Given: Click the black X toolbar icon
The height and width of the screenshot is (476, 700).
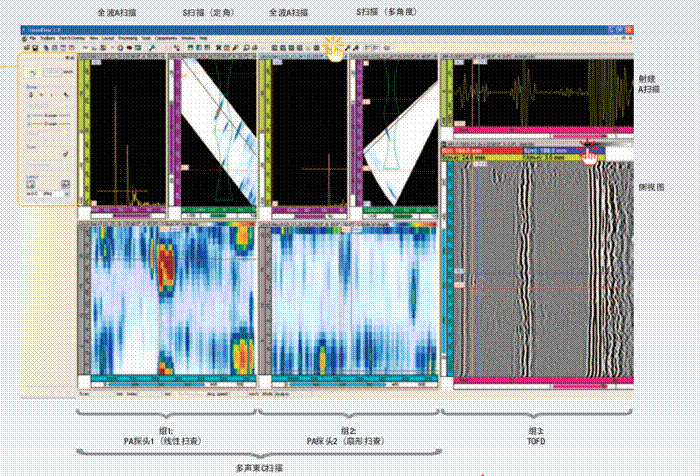Looking at the screenshot, I should [x=219, y=47].
